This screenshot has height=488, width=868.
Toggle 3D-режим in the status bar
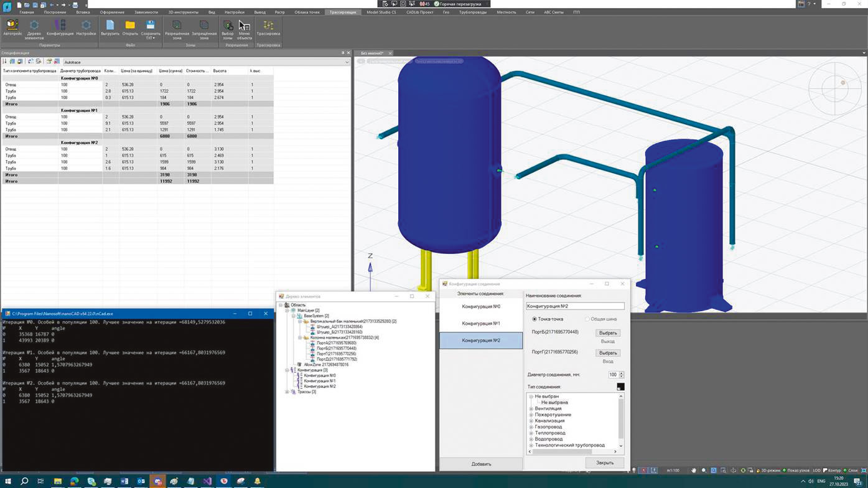(767, 471)
